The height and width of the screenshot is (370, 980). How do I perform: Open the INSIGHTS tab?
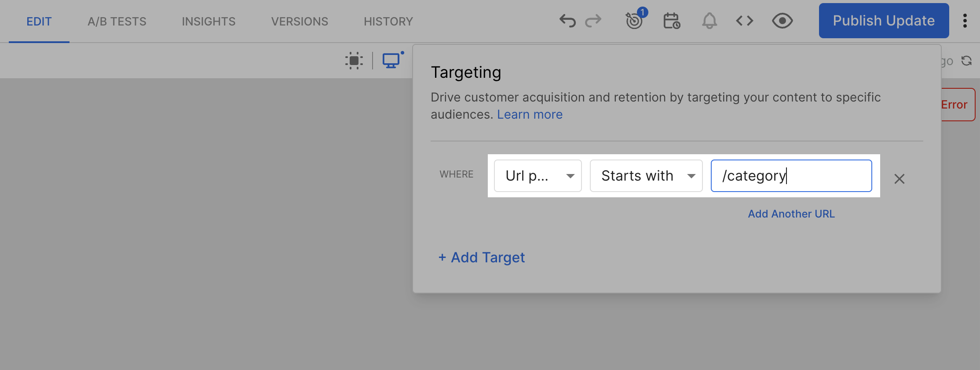[x=208, y=22]
